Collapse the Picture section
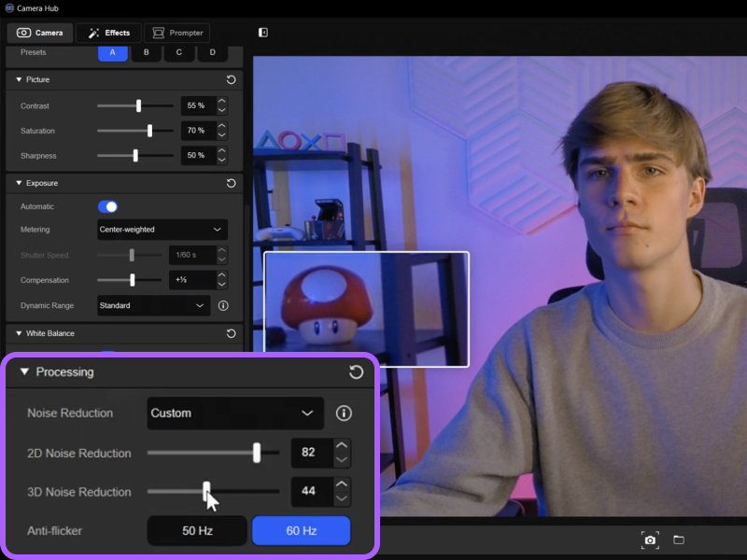Viewport: 747px width, 560px height. click(x=19, y=79)
